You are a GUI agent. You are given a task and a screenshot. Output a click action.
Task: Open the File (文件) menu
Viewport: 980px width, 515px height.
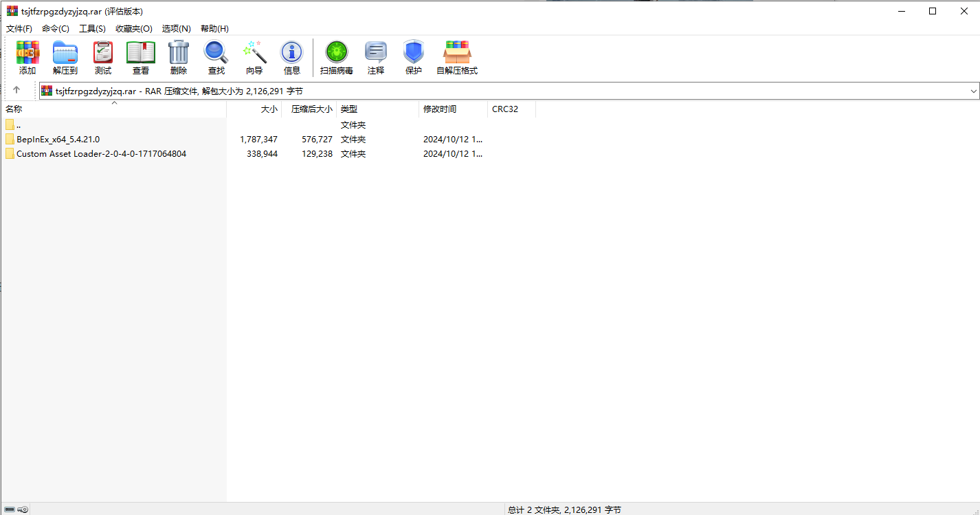[x=19, y=28]
